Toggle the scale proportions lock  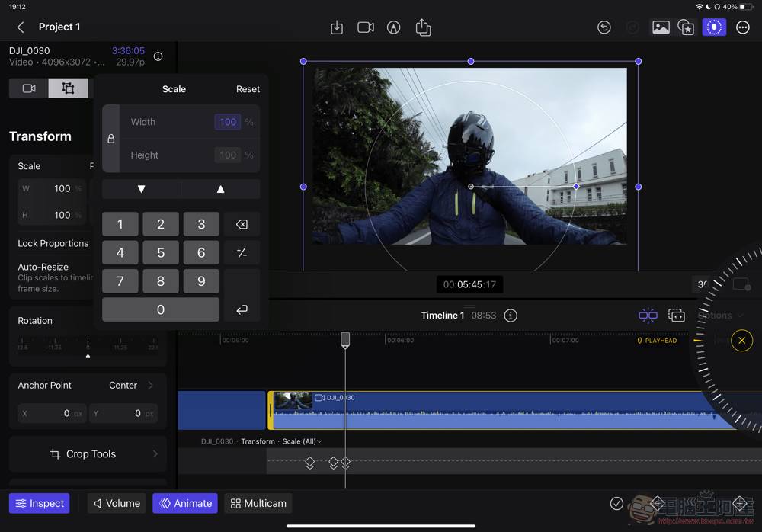pos(111,139)
